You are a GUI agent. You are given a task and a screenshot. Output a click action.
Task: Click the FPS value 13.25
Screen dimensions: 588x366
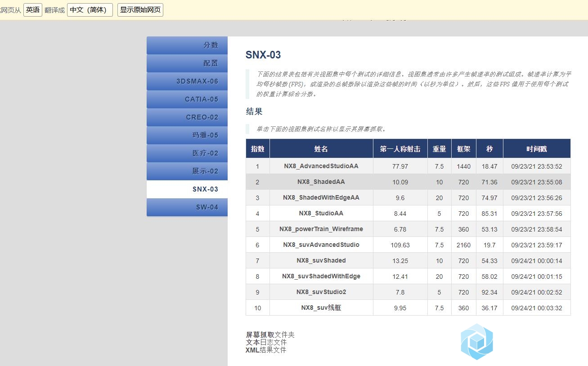[400, 261]
